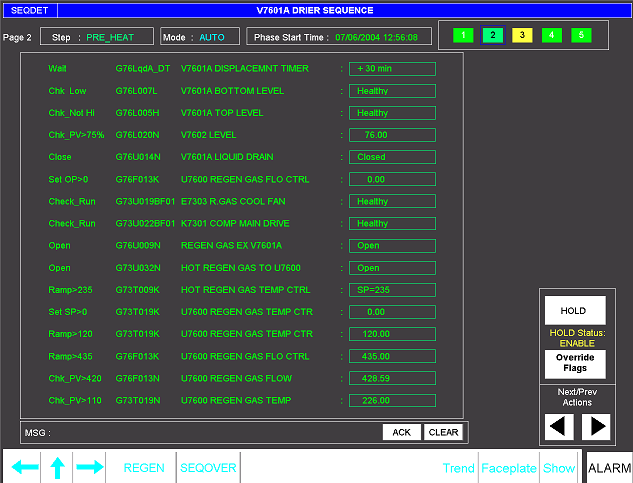Select tag G76L005H

click(x=137, y=113)
